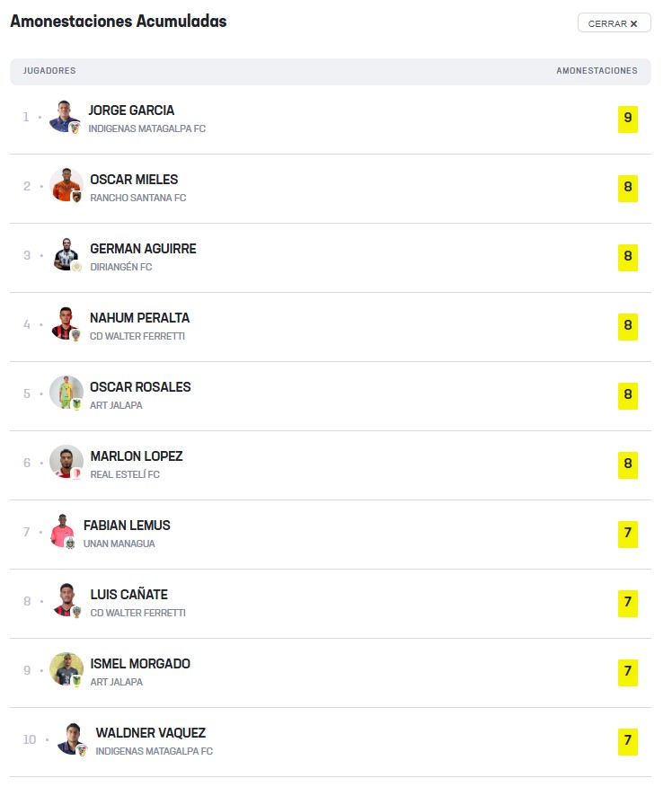Viewport: 672px width, 787px height.
Task: Open Oscar Mieles' player avatar
Action: pos(66,186)
